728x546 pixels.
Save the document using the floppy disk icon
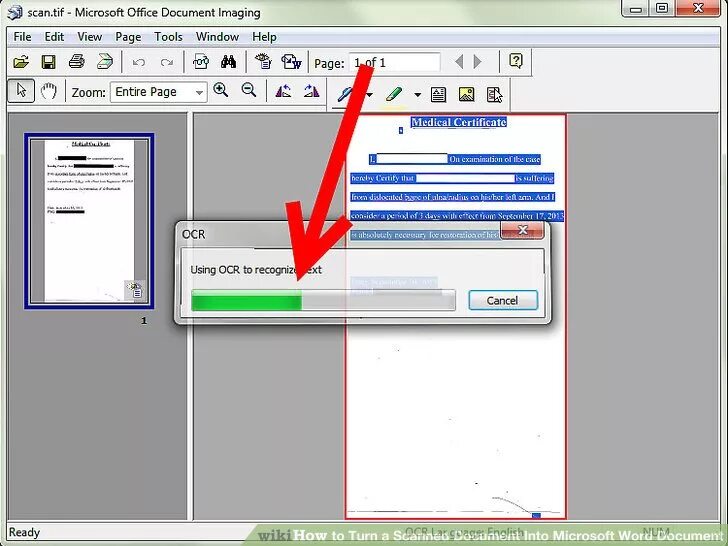pos(48,62)
